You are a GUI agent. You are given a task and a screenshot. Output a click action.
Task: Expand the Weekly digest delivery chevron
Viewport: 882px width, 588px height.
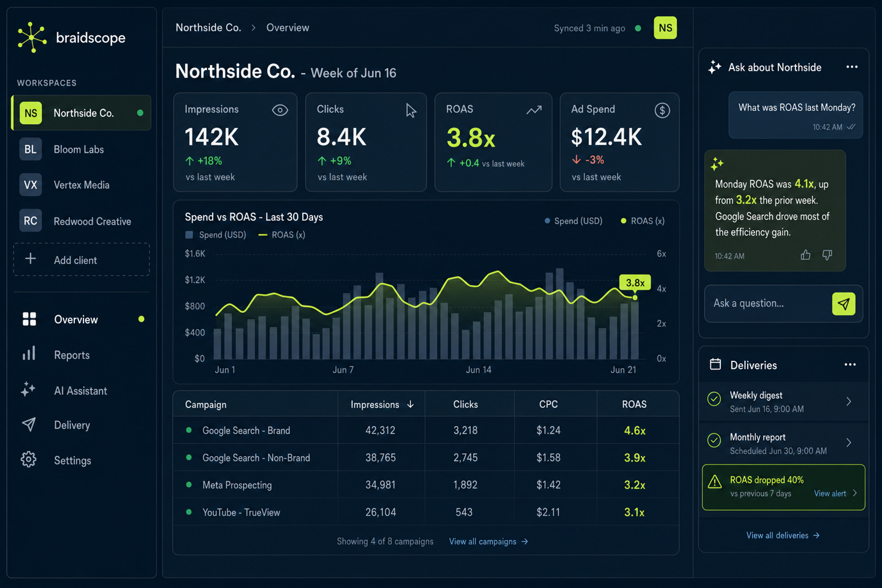849,402
